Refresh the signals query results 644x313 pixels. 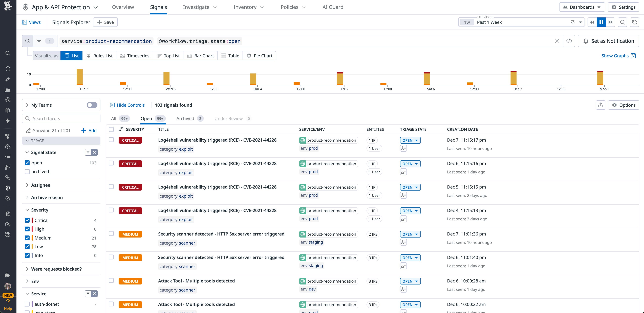[x=634, y=22]
